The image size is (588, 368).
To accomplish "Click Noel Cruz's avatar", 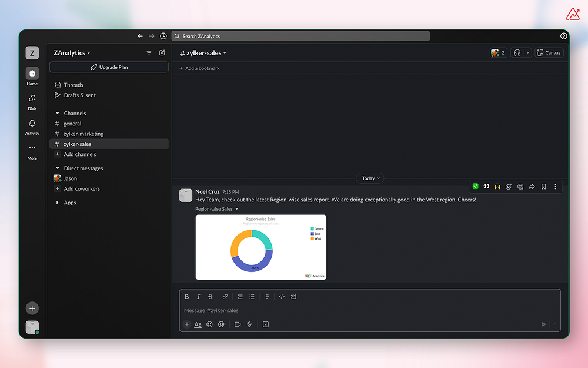I will click(186, 195).
